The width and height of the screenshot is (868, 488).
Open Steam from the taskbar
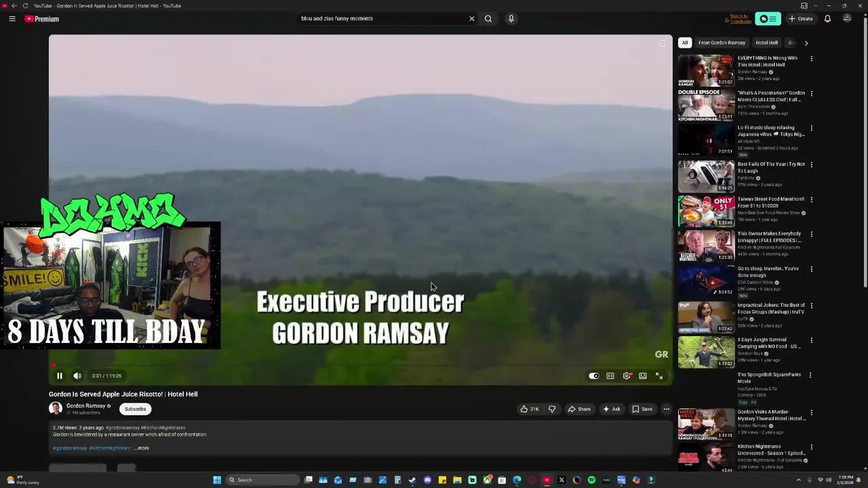412,480
